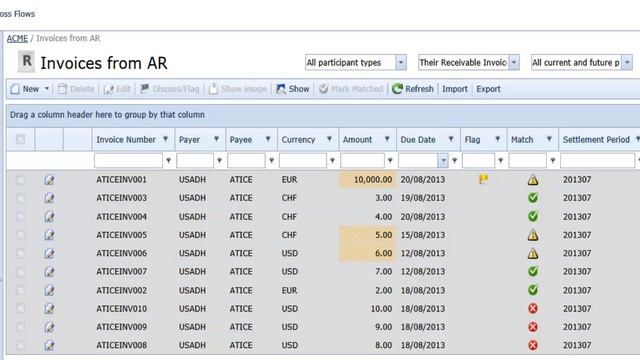Click green matched icon for ATICEINV002

point(533,290)
